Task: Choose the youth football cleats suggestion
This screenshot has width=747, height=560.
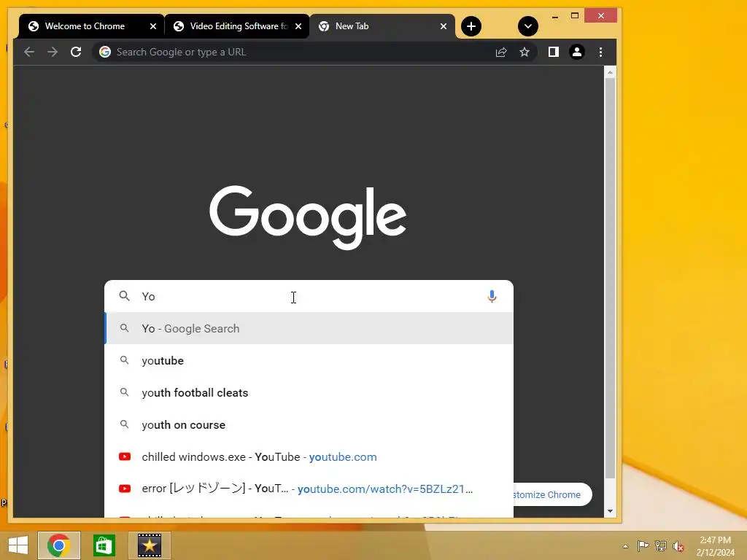Action: [x=309, y=393]
